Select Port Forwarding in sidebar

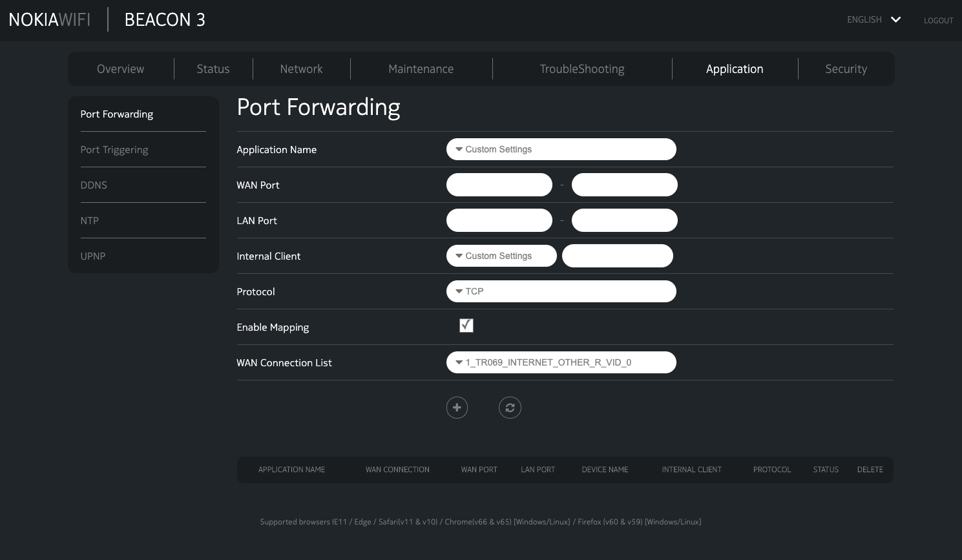coord(117,114)
